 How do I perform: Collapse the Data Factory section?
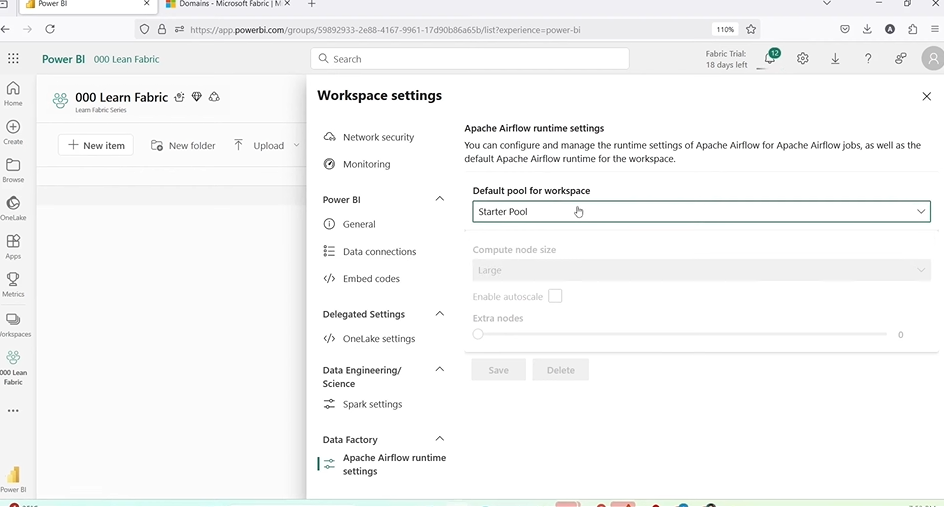439,438
